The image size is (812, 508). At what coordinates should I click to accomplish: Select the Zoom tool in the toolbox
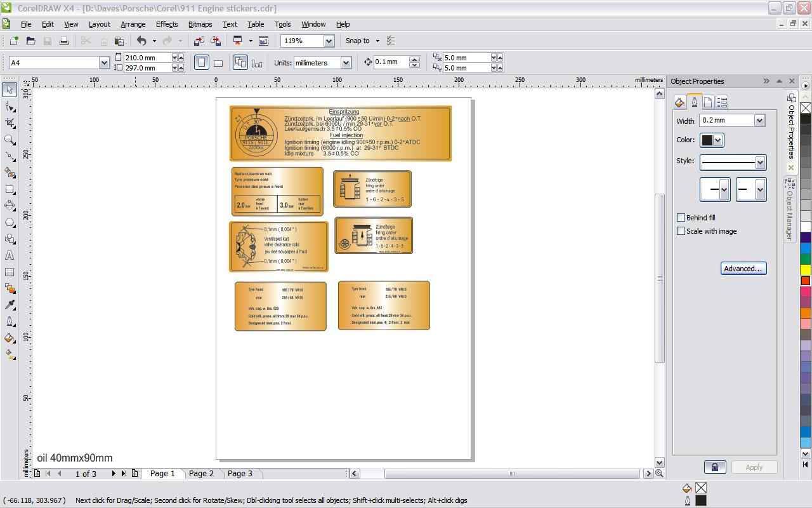[x=10, y=140]
